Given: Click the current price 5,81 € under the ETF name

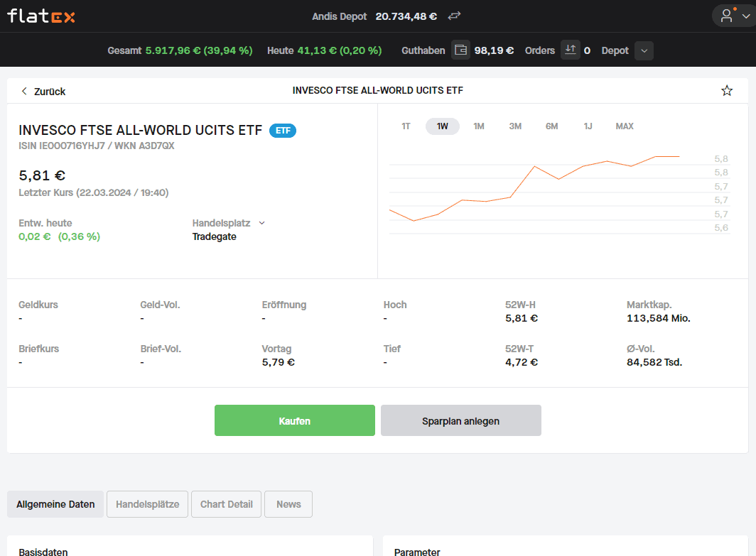Looking at the screenshot, I should click(42, 175).
